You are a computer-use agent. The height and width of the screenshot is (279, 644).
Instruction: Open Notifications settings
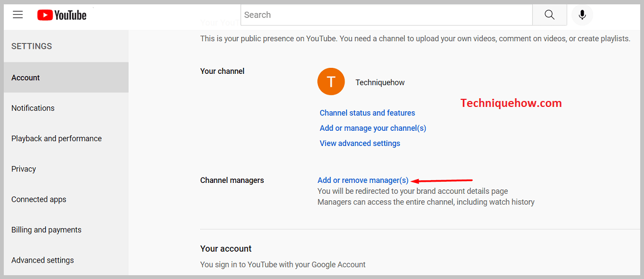pos(33,108)
